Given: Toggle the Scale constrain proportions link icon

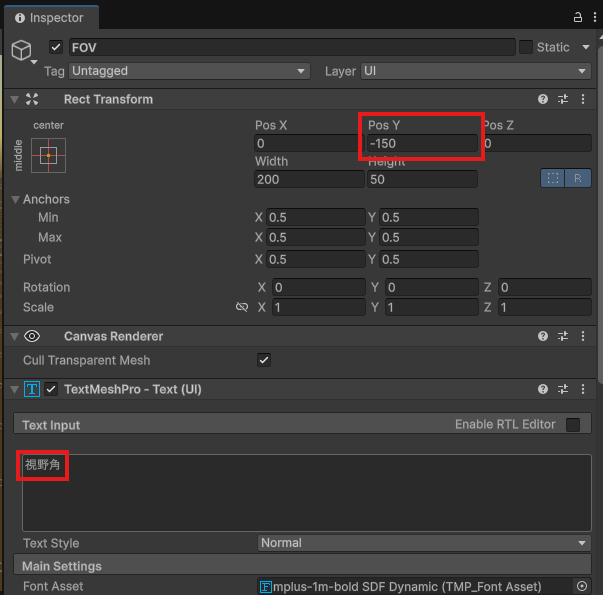Looking at the screenshot, I should [x=241, y=308].
